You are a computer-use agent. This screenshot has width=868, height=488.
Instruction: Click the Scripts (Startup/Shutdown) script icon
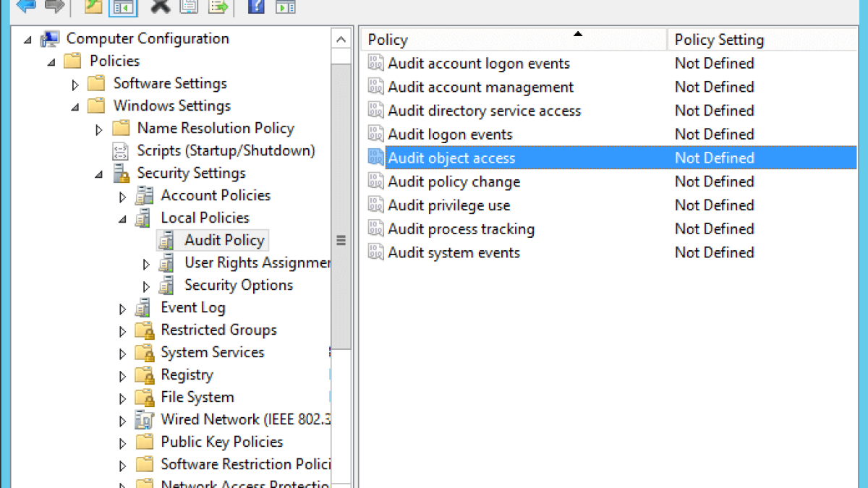pos(119,151)
